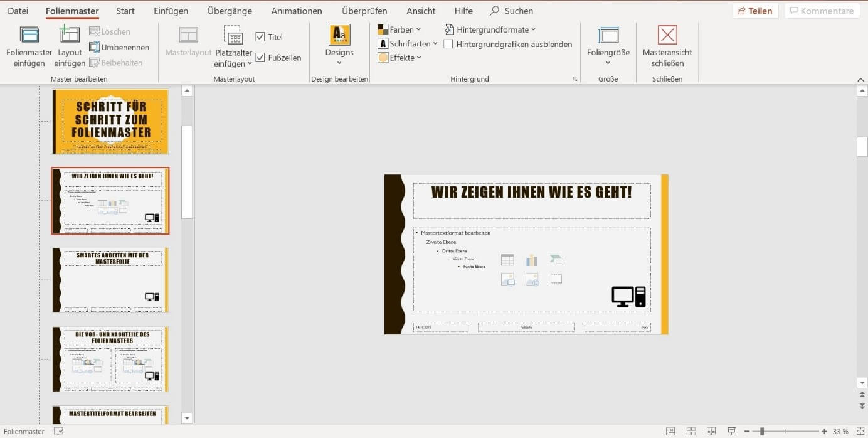
Task: Open Platzhalter einfügen dropdown arrow
Action: click(x=250, y=63)
